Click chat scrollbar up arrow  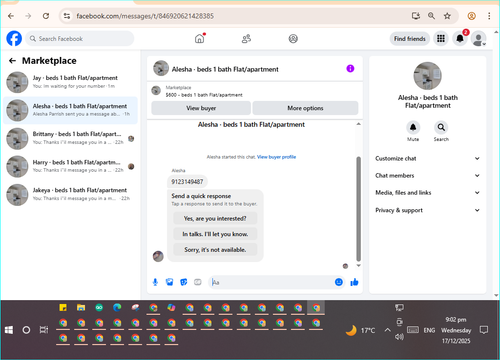point(359,124)
